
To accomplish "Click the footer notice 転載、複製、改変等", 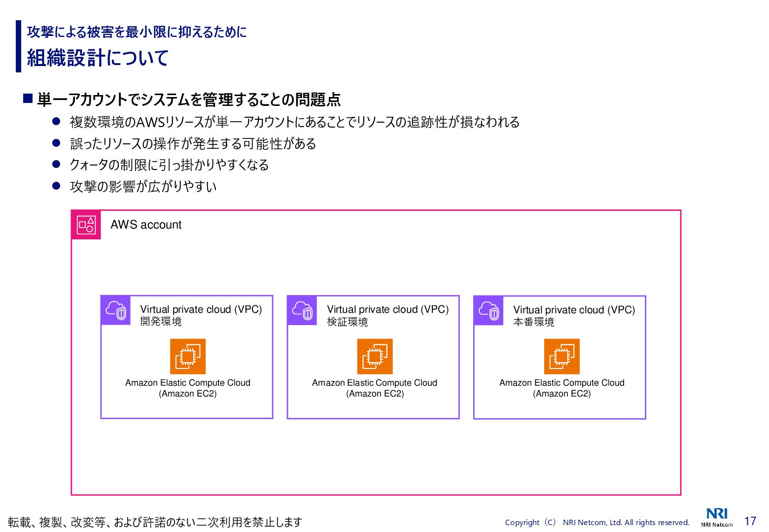I will click(x=155, y=522).
